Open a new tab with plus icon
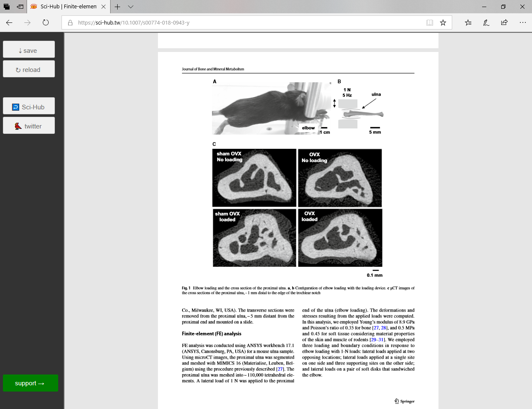The image size is (532, 409). [118, 7]
